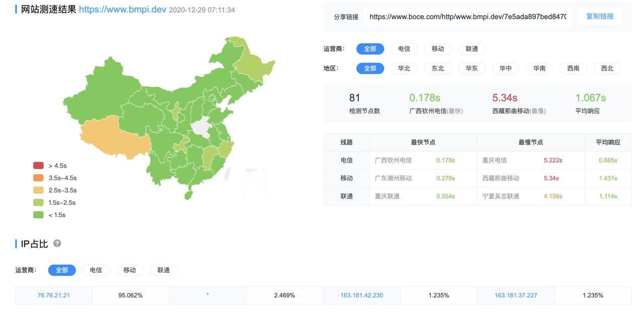Filter by the 华南 region

pyautogui.click(x=539, y=68)
